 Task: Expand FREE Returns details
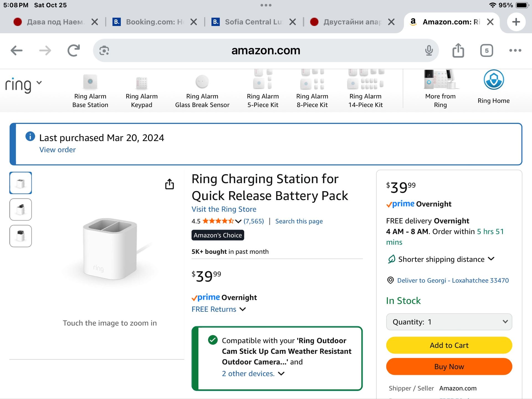click(219, 309)
